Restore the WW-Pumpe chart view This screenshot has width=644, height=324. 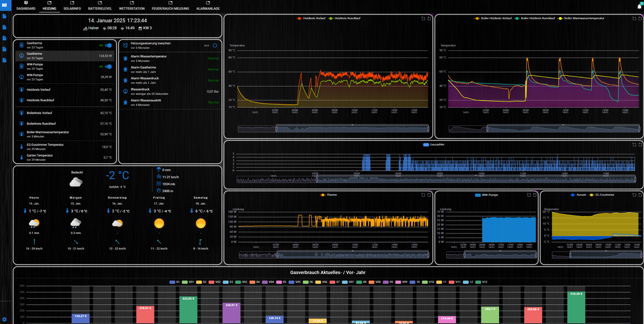click(x=535, y=195)
